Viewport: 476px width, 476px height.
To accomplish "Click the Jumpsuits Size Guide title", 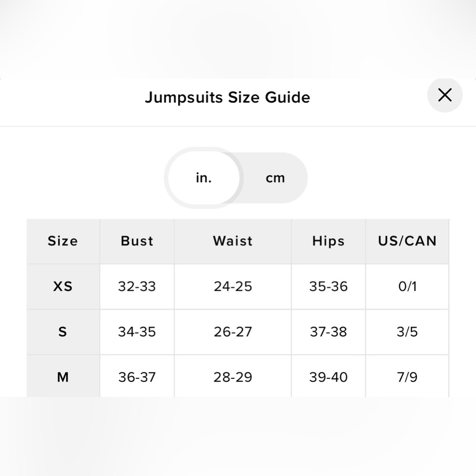I will pos(228,98).
